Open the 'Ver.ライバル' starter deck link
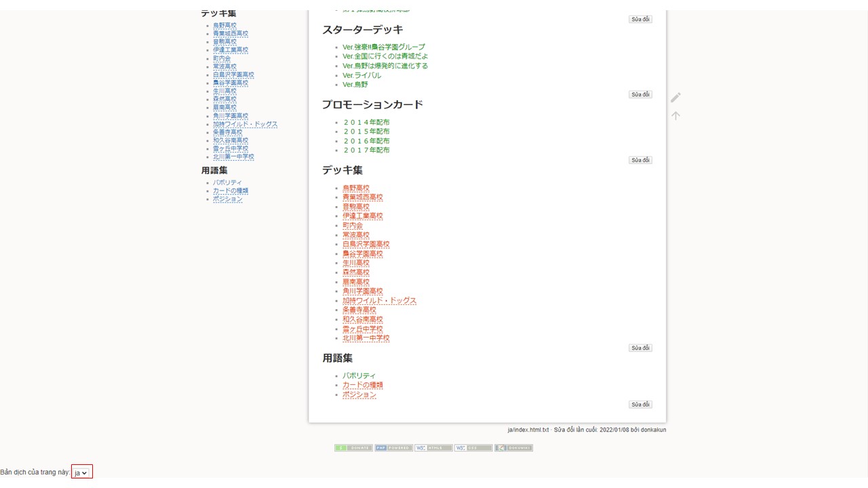Image resolution: width=868 pixels, height=488 pixels. [362, 75]
